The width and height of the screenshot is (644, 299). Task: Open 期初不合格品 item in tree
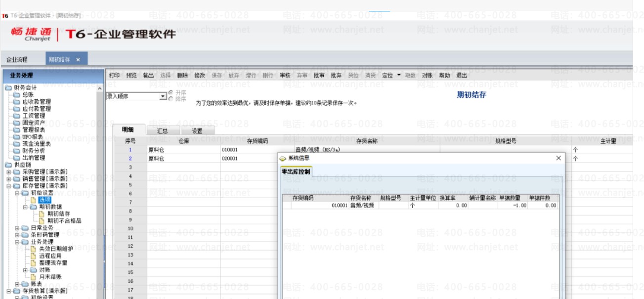[x=64, y=220]
